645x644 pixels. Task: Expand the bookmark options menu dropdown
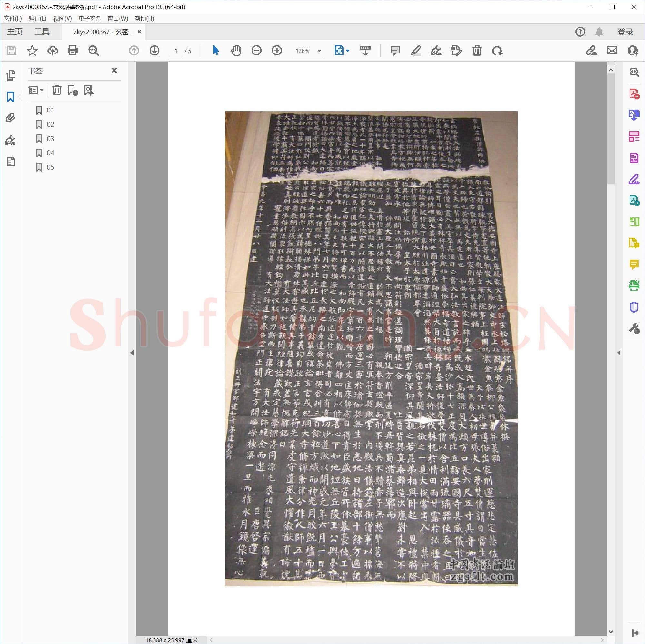[x=36, y=90]
